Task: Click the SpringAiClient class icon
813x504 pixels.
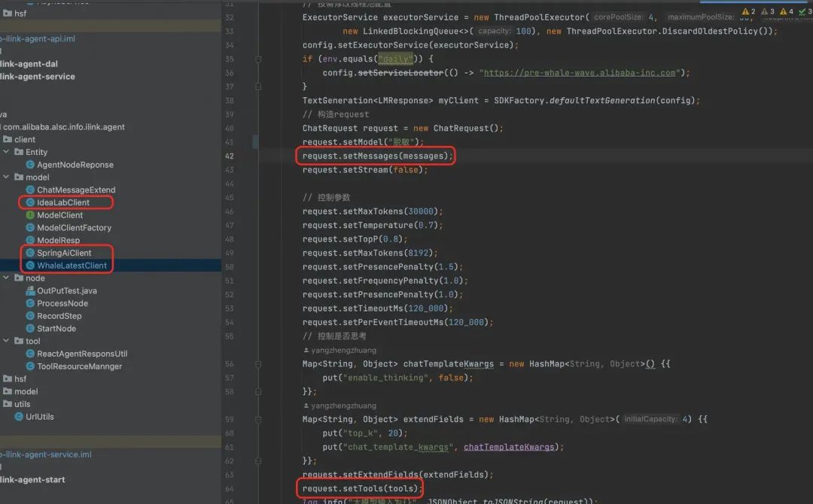Action: click(x=30, y=253)
